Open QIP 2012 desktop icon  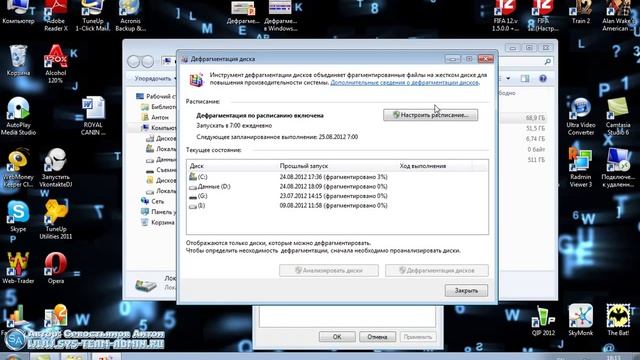543,320
